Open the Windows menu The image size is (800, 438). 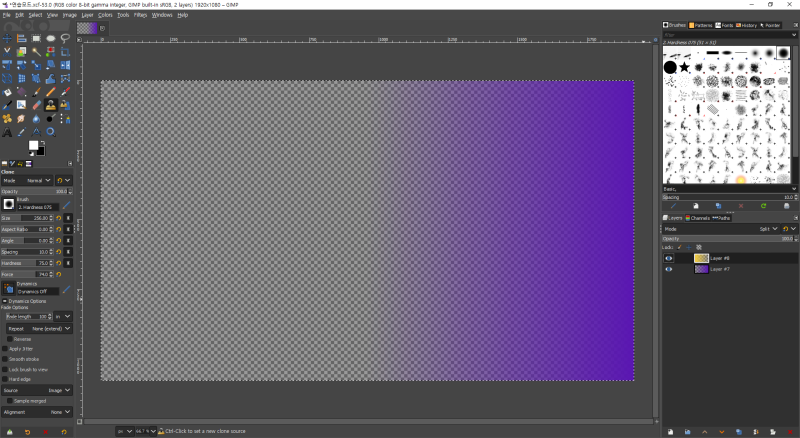[162, 15]
